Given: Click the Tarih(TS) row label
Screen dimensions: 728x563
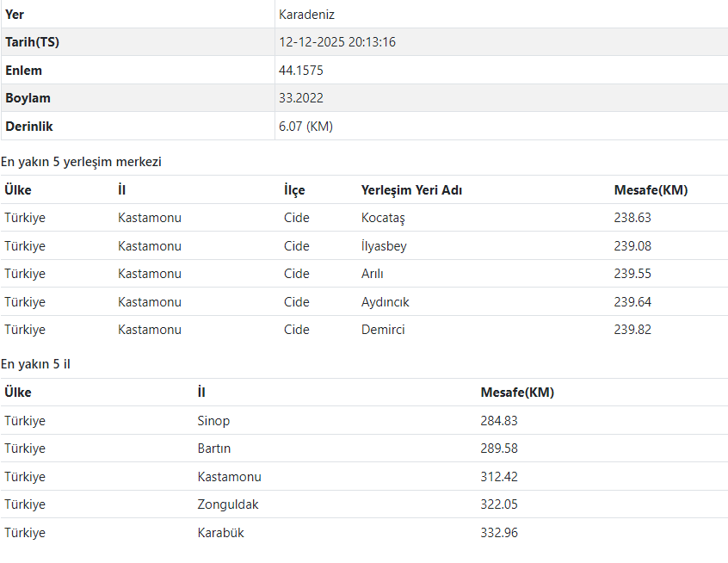Looking at the screenshot, I should coord(33,42).
